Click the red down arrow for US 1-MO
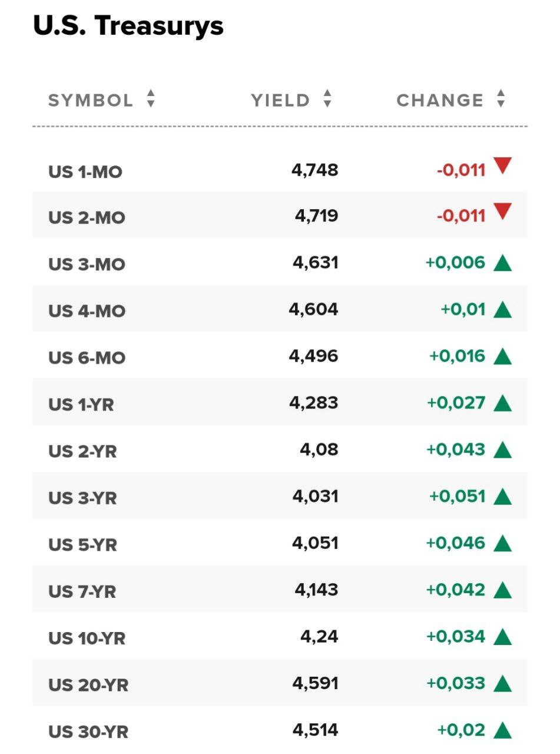This screenshot has width=560, height=754. 502,166
